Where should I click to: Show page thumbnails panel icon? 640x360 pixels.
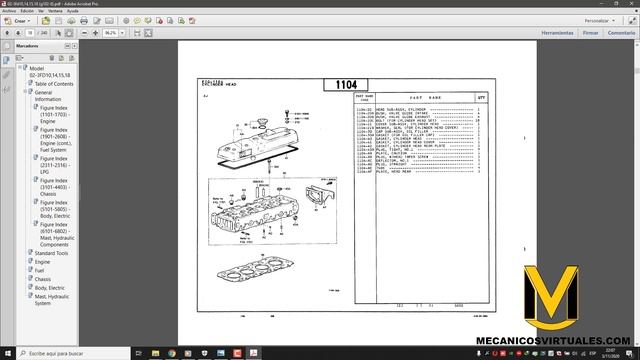tap(7, 46)
